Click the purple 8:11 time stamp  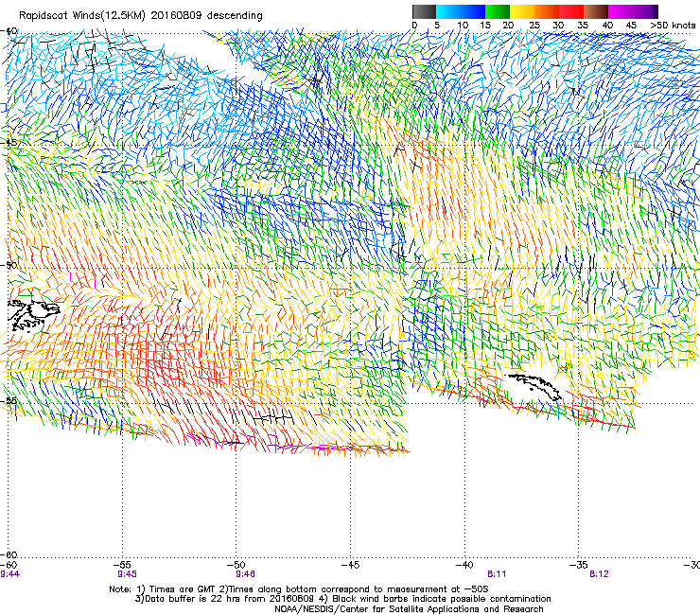(x=497, y=574)
